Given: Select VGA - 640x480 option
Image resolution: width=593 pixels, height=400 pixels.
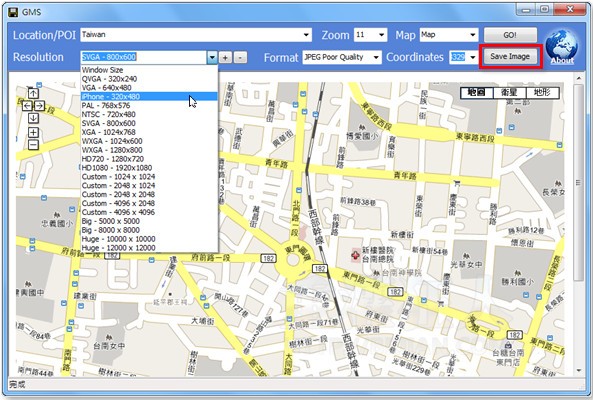Looking at the screenshot, I should pos(149,88).
